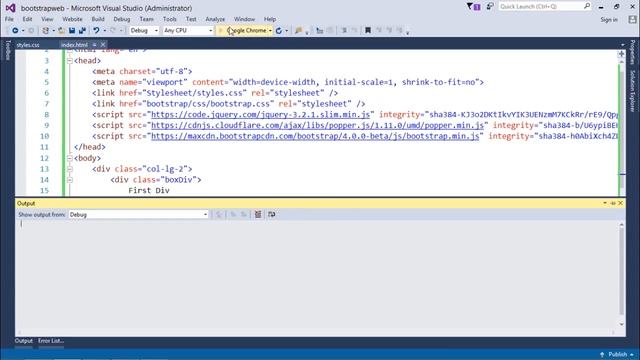Open the tab list dropdown arrow
This screenshot has height=360, width=640.
point(622,44)
